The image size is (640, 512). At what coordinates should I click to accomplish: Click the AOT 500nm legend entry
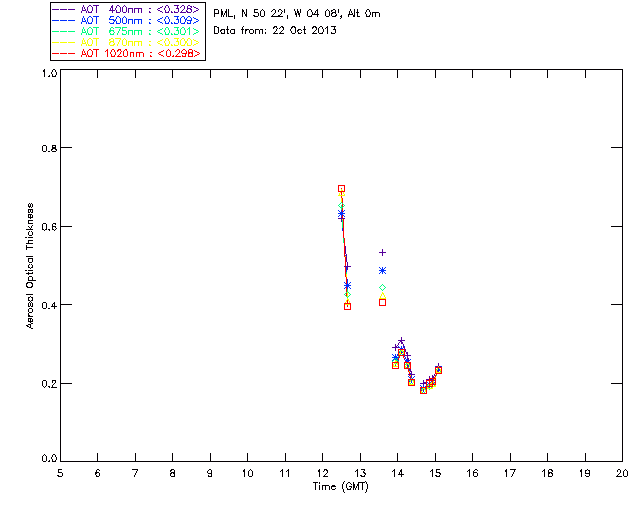[x=127, y=20]
